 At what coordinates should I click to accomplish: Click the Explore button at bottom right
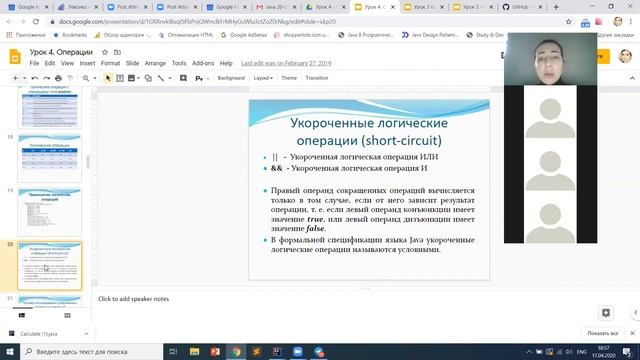pyautogui.click(x=606, y=313)
